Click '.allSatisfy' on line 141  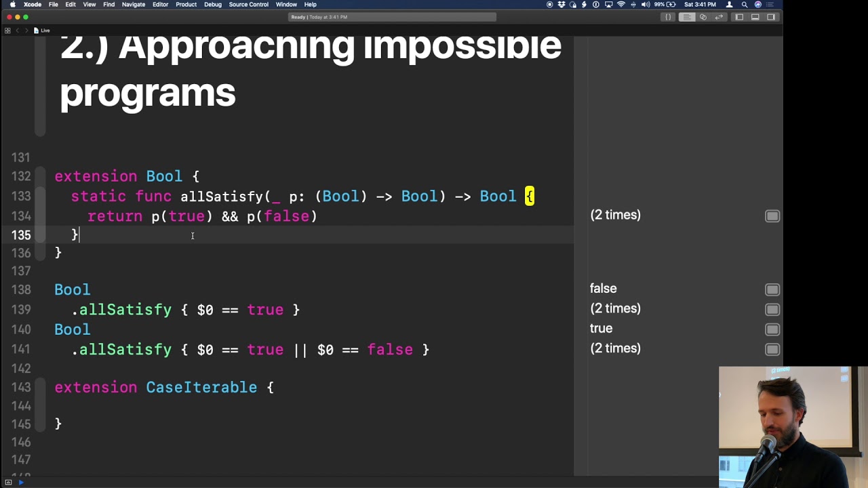click(x=121, y=350)
